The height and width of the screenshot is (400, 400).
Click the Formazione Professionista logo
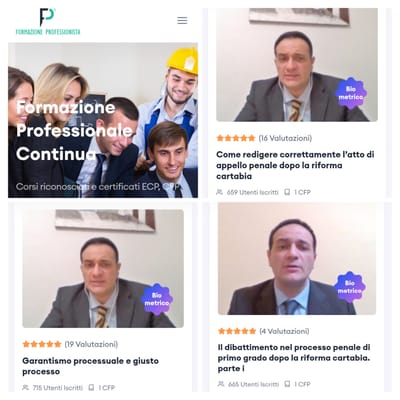tap(48, 22)
